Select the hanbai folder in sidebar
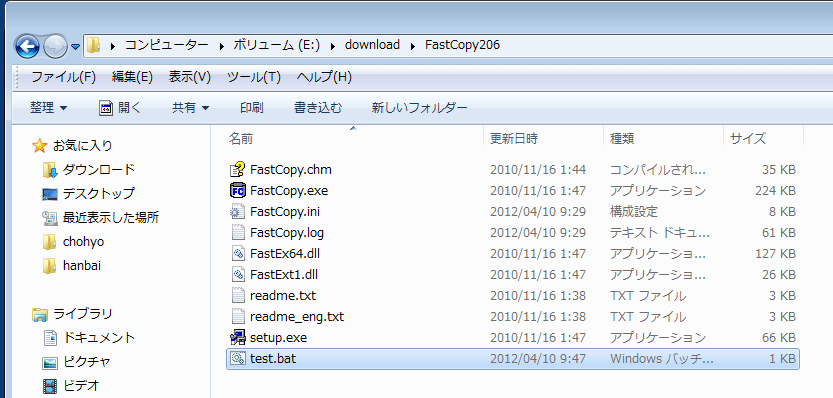833x398 pixels. point(72,265)
